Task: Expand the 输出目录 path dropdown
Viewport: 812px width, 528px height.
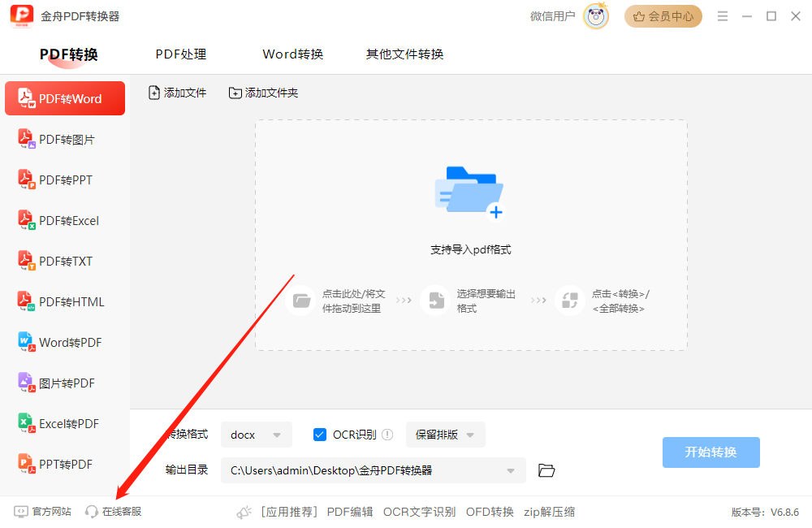Action: coord(511,470)
